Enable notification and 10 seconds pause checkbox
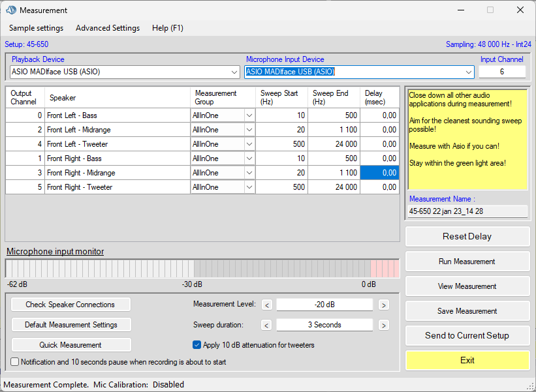The image size is (536, 392). click(15, 362)
